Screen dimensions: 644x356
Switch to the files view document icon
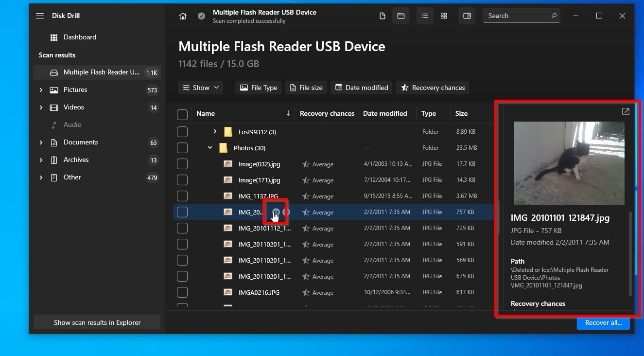383,16
